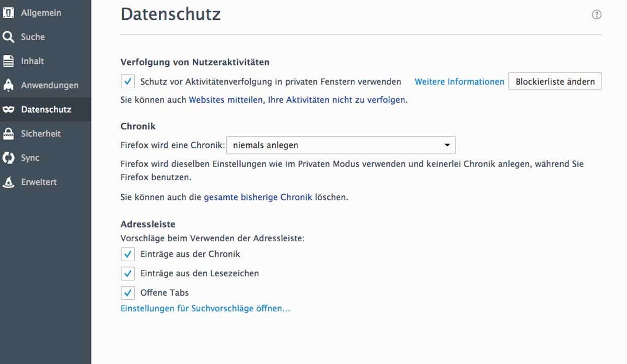Click the Datenschutz mask icon
The height and width of the screenshot is (364, 627).
pos(8,110)
